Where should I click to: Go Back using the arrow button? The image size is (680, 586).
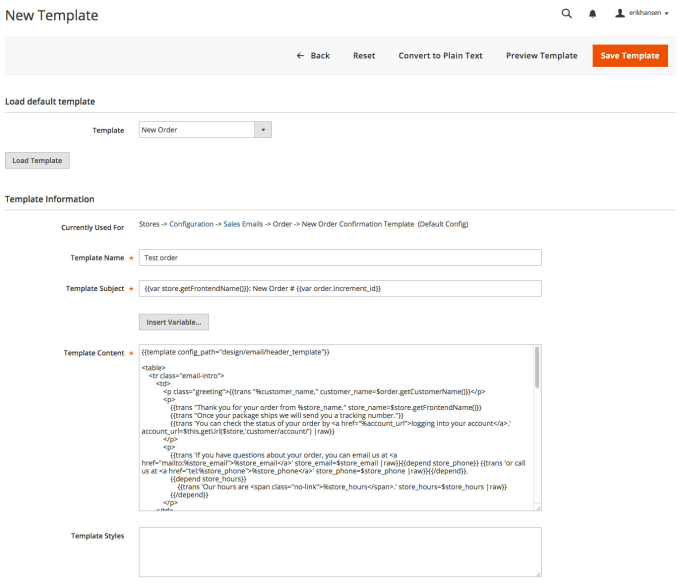[313, 56]
